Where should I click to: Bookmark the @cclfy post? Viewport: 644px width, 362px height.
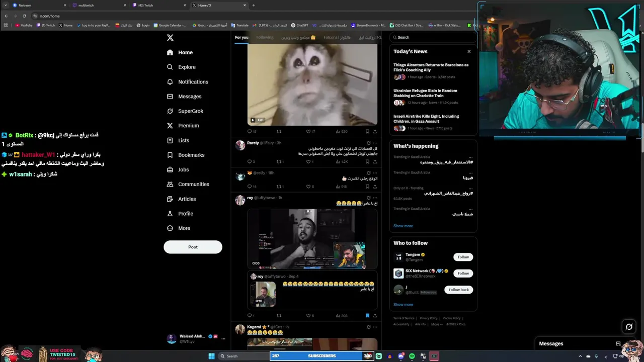[x=367, y=187]
